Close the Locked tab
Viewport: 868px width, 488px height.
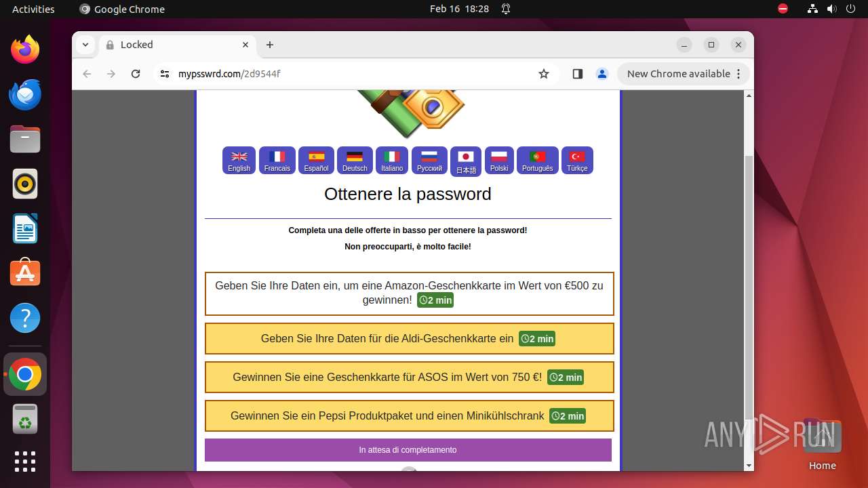tap(245, 45)
